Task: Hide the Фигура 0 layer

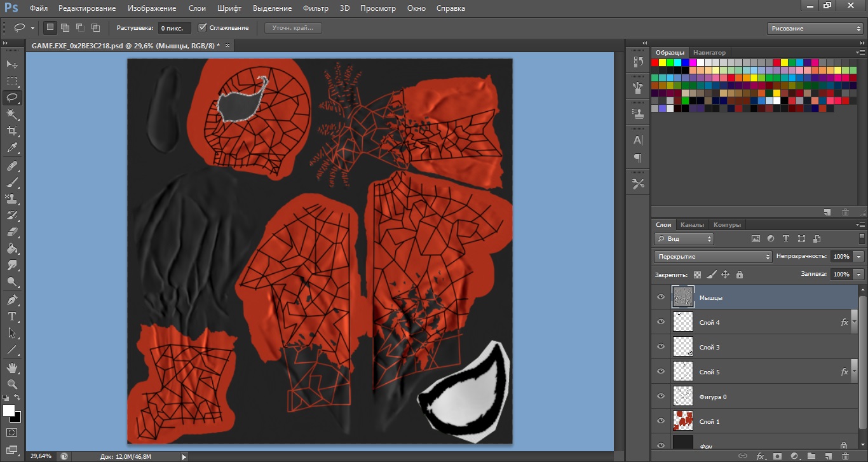Action: [661, 397]
